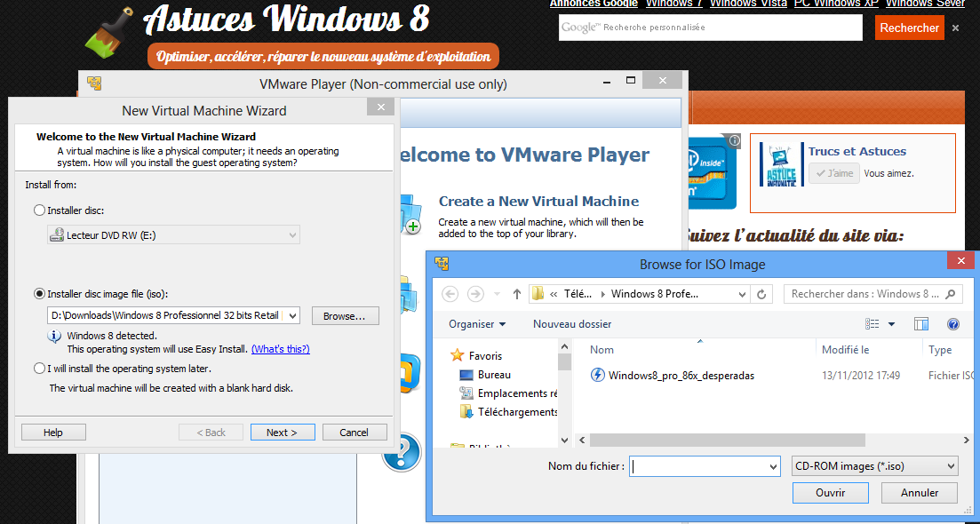Open the Lecteur DVD RW (E:) drive dropdown
980x524 pixels.
coord(174,234)
